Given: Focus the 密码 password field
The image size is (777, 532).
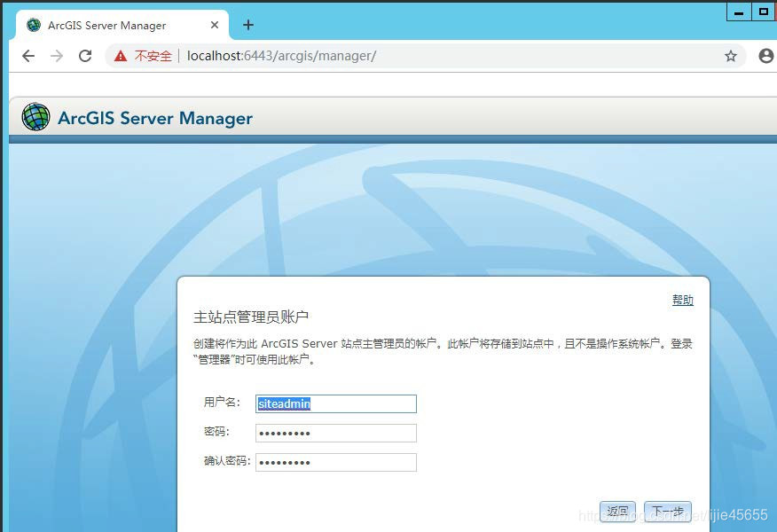Looking at the screenshot, I should [336, 433].
